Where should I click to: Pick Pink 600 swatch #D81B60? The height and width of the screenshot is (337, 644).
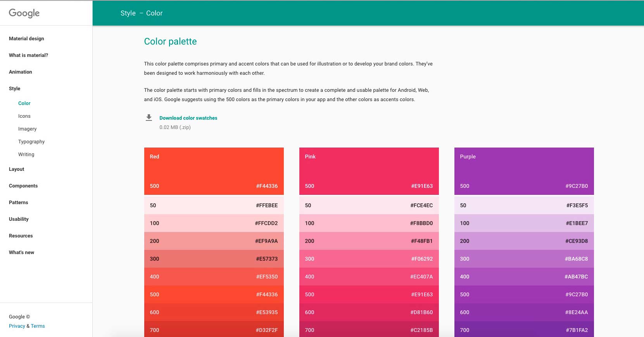369,312
